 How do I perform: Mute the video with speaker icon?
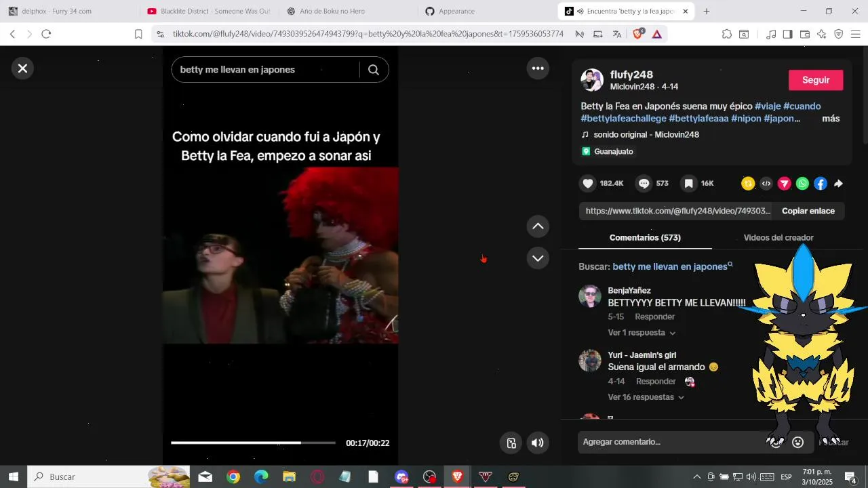(538, 443)
